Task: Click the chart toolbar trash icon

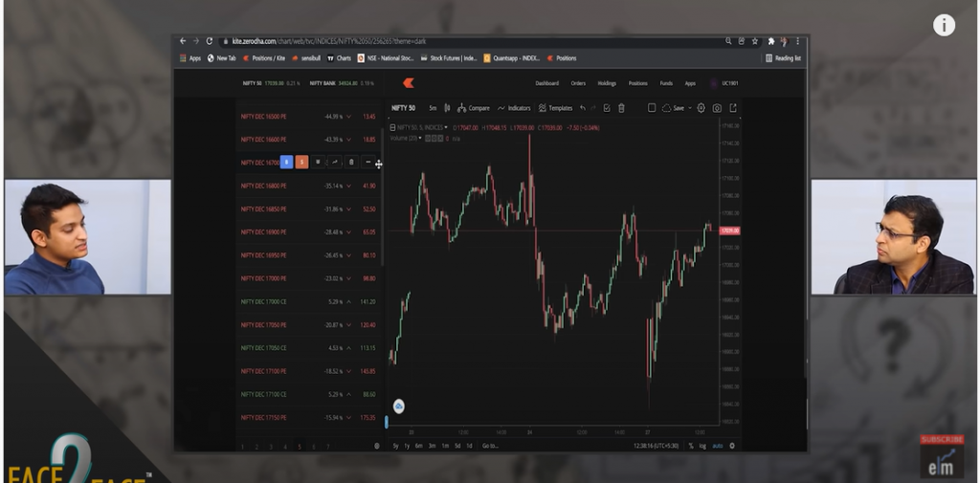Action: click(621, 108)
